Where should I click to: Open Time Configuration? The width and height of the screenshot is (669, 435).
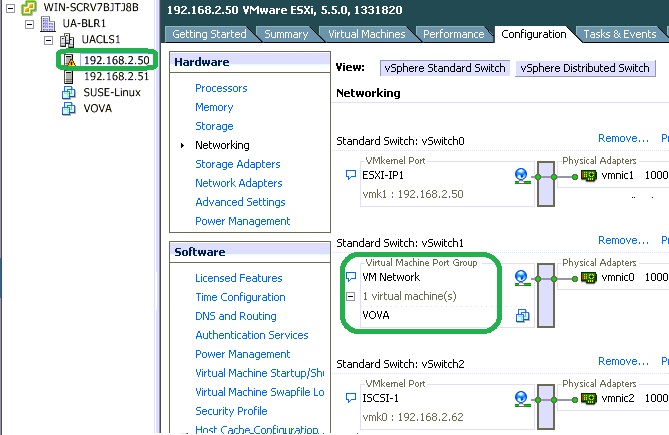coord(240,297)
